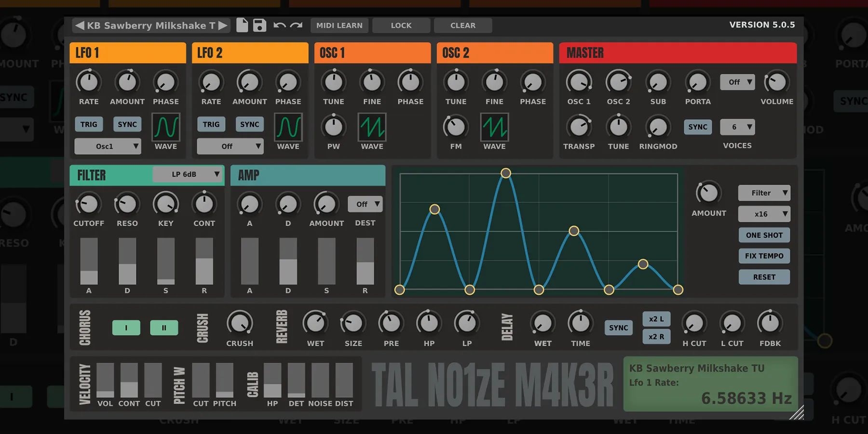Viewport: 868px width, 434px height.
Task: Toggle the delay x2 L button
Action: (656, 319)
